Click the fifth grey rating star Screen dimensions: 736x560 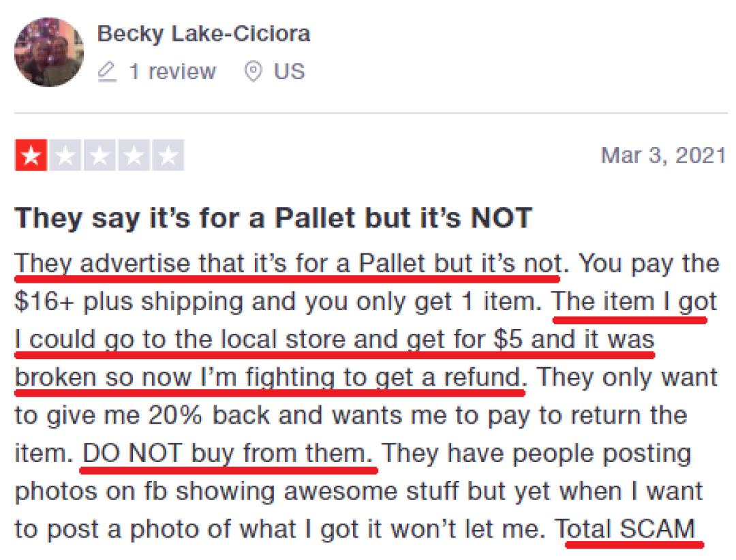coord(168,157)
